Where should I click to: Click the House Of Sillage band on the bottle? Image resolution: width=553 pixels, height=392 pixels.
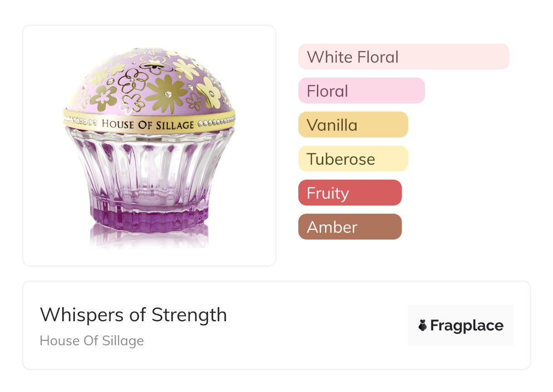coord(148,124)
